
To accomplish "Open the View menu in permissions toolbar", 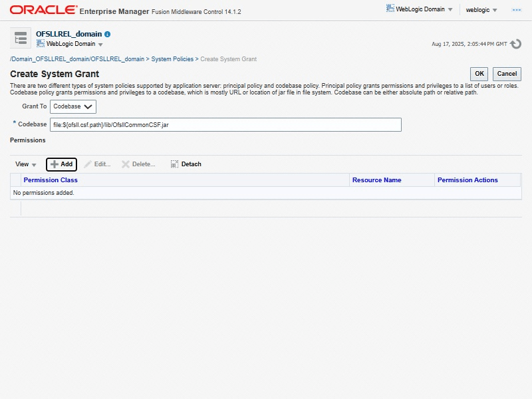I will 25,164.
